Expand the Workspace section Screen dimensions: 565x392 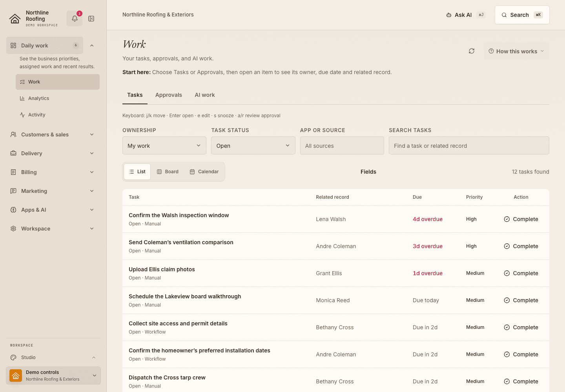[x=53, y=229]
